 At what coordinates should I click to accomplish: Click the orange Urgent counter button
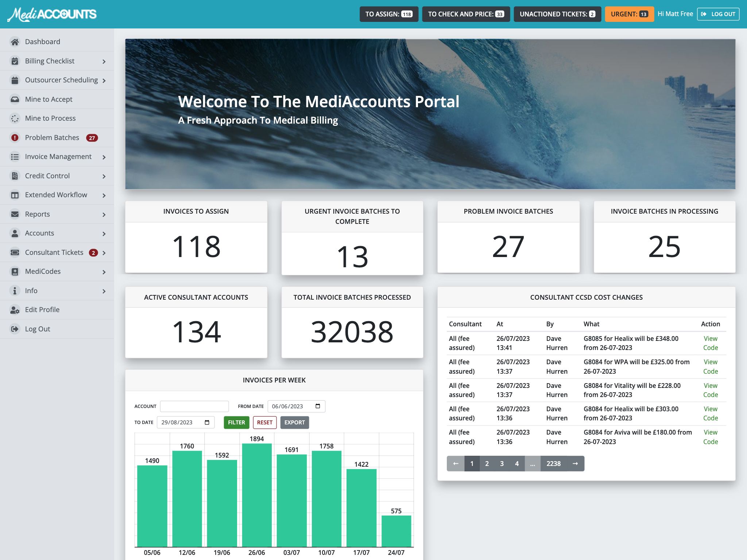[629, 14]
